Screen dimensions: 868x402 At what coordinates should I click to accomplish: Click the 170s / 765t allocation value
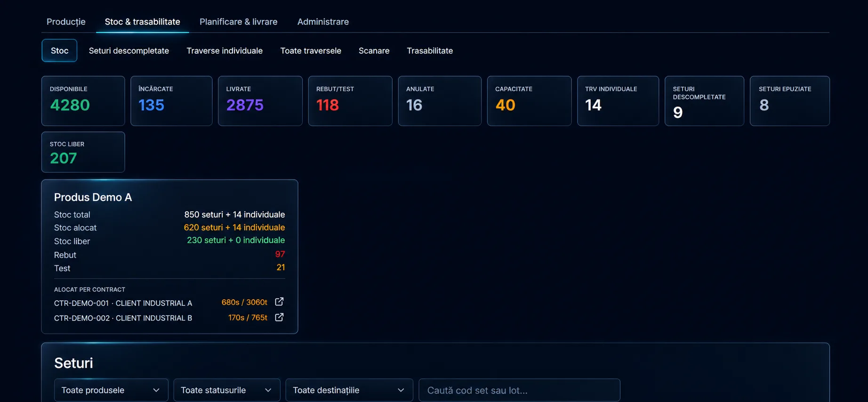248,318
